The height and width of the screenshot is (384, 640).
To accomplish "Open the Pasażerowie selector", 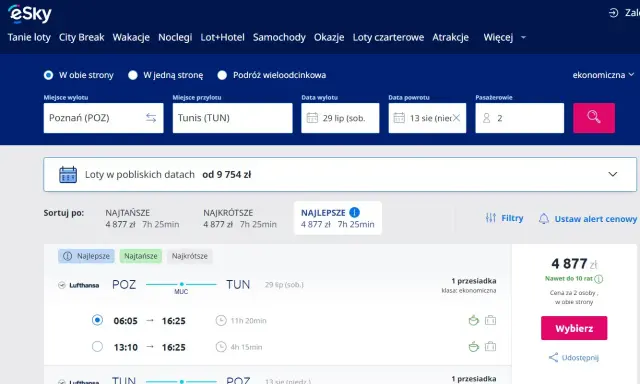I will coord(520,118).
